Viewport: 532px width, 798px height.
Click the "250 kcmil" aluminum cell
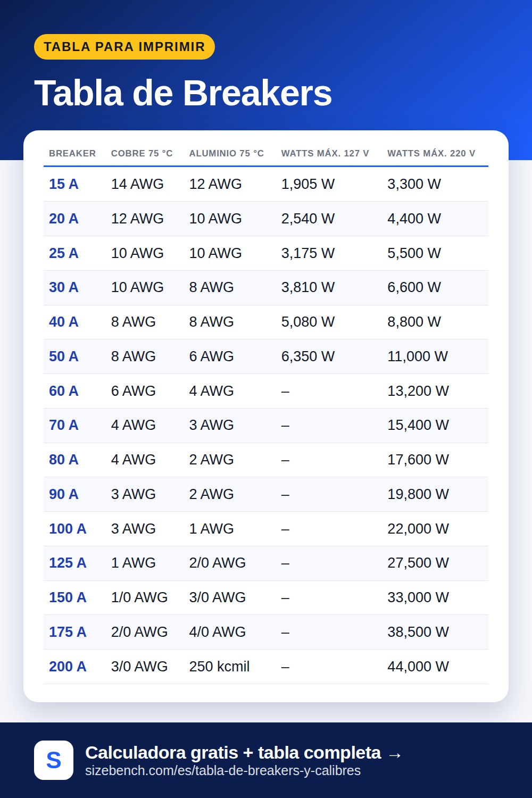(x=220, y=667)
